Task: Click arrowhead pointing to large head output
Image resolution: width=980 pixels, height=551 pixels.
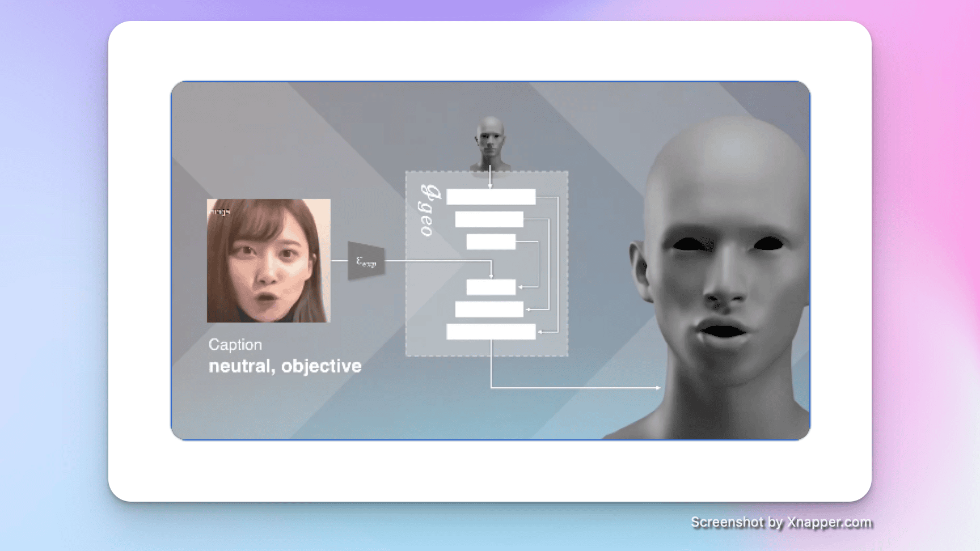Action: pos(657,388)
